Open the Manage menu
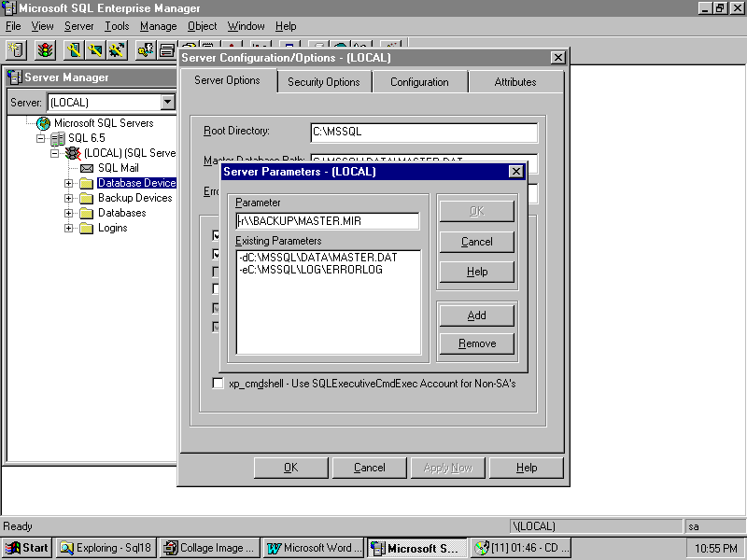 (x=159, y=26)
